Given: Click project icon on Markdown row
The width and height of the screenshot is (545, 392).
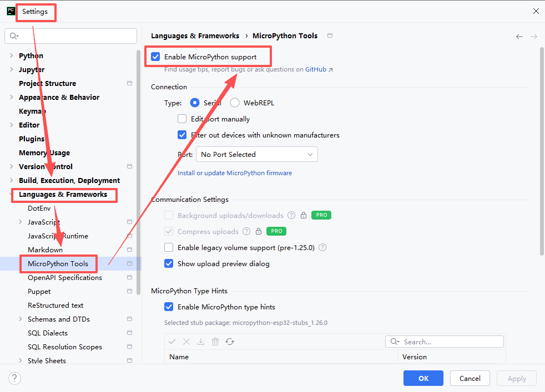Looking at the screenshot, I should pyautogui.click(x=130, y=250).
